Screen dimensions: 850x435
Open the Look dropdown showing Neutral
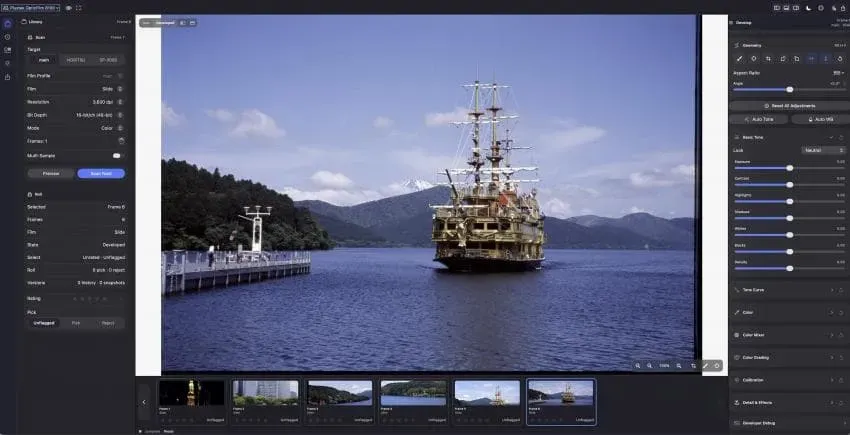pyautogui.click(x=823, y=150)
